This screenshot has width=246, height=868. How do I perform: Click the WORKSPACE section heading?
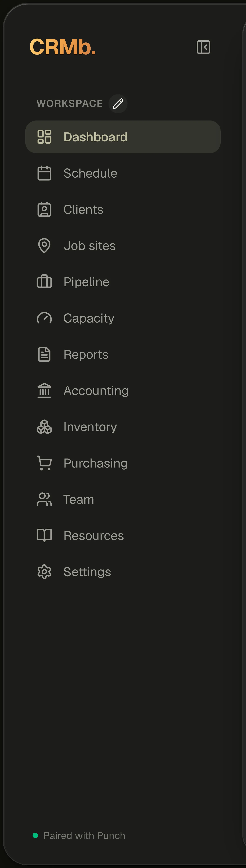point(70,104)
